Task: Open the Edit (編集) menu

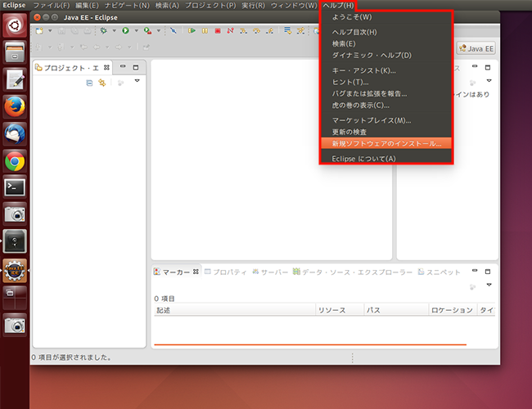Action: click(x=87, y=6)
